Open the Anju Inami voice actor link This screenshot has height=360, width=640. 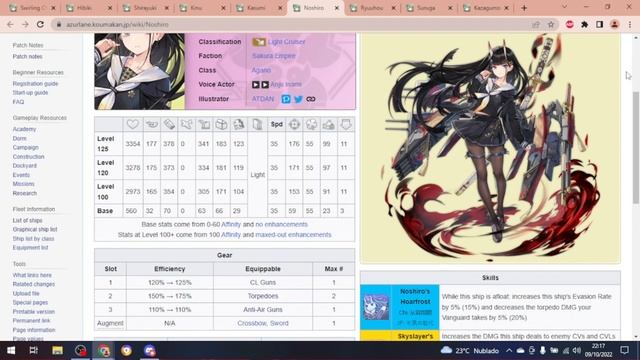pos(286,84)
